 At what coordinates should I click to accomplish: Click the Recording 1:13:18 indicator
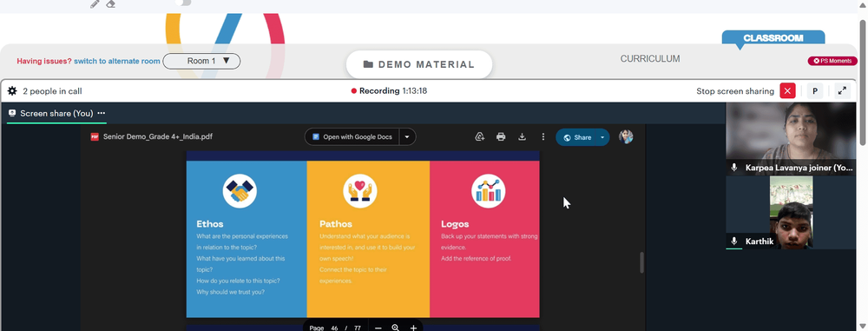tap(389, 91)
